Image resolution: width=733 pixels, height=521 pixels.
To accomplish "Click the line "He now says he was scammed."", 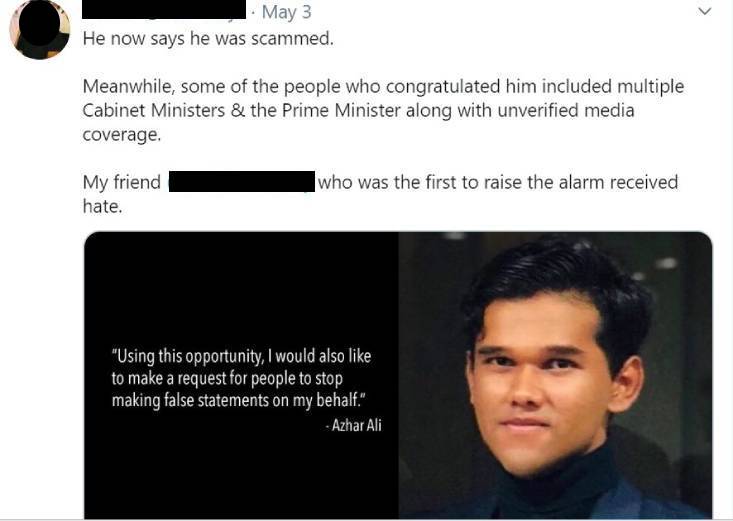I will coord(208,40).
